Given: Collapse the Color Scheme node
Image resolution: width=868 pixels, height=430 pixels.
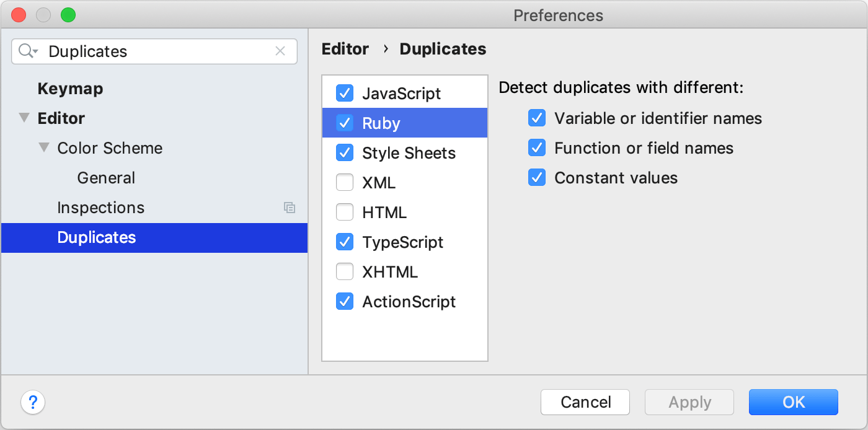Looking at the screenshot, I should coord(43,148).
